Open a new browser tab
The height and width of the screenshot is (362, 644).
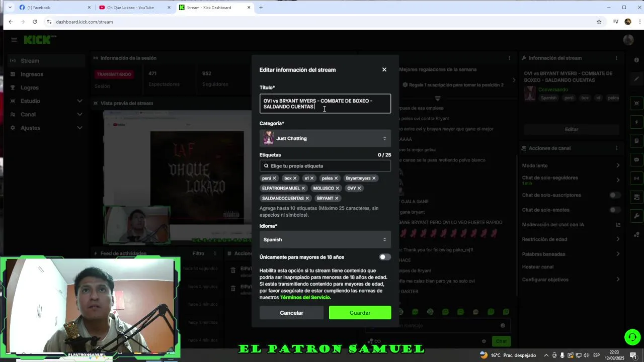point(261,8)
